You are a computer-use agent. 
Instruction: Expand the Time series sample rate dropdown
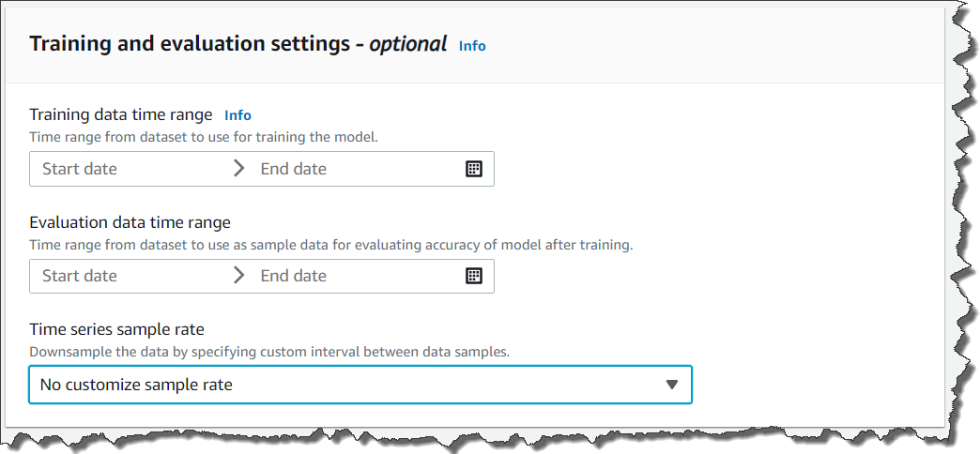360,385
